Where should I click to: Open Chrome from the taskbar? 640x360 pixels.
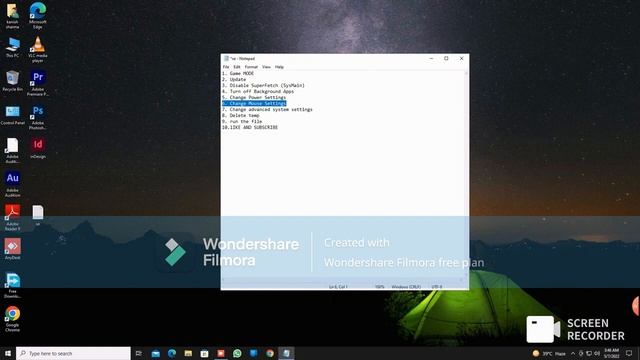pos(270,353)
